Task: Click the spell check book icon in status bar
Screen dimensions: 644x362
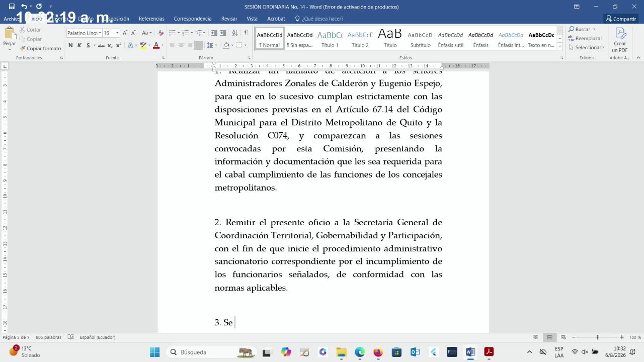Action: 71,337
